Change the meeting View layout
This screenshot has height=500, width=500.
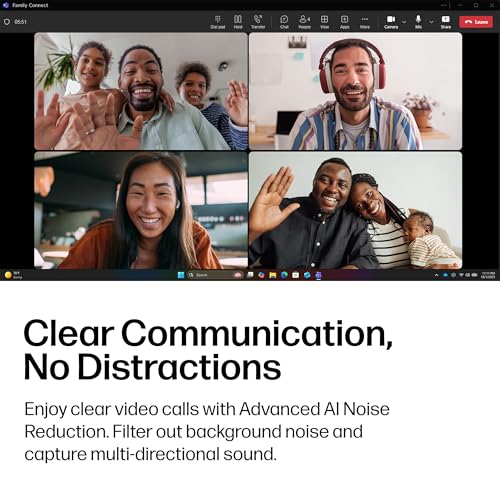point(324,22)
